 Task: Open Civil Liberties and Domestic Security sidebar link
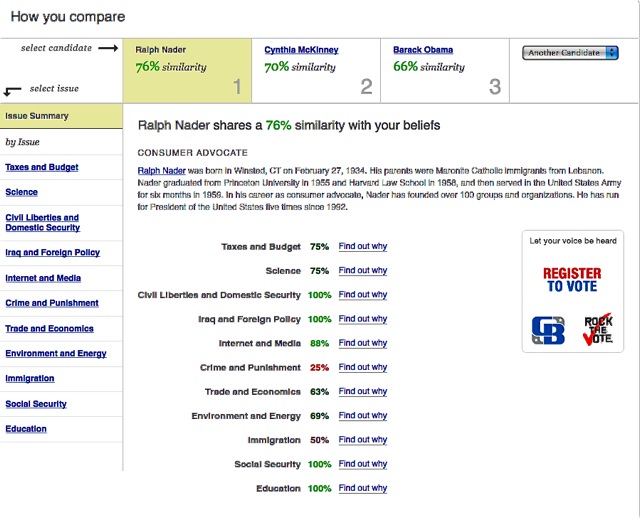pyautogui.click(x=42, y=222)
